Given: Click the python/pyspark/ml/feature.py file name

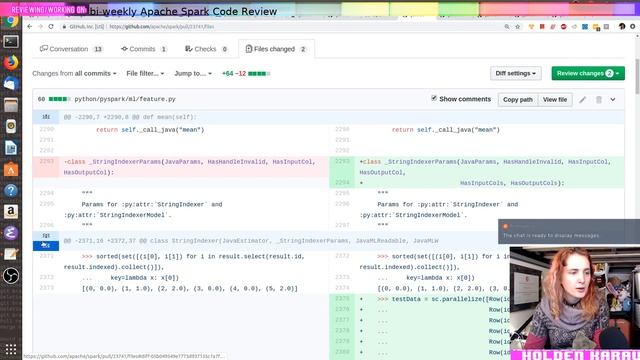Looking at the screenshot, I should click(125, 99).
